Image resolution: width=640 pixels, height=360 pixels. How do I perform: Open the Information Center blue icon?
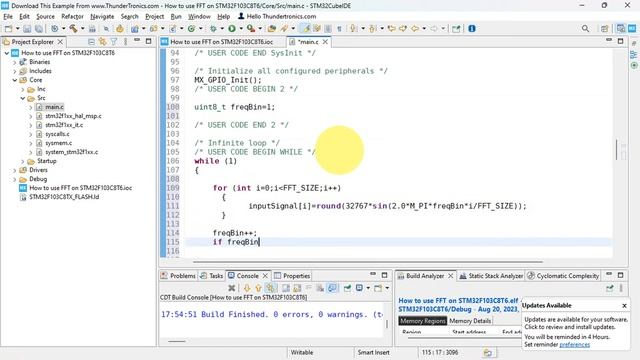click(x=472, y=29)
